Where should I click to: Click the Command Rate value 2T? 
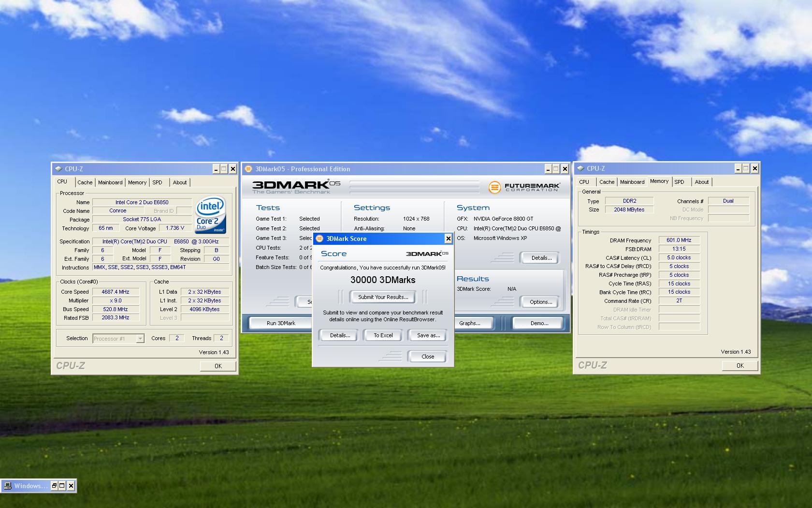click(x=679, y=300)
